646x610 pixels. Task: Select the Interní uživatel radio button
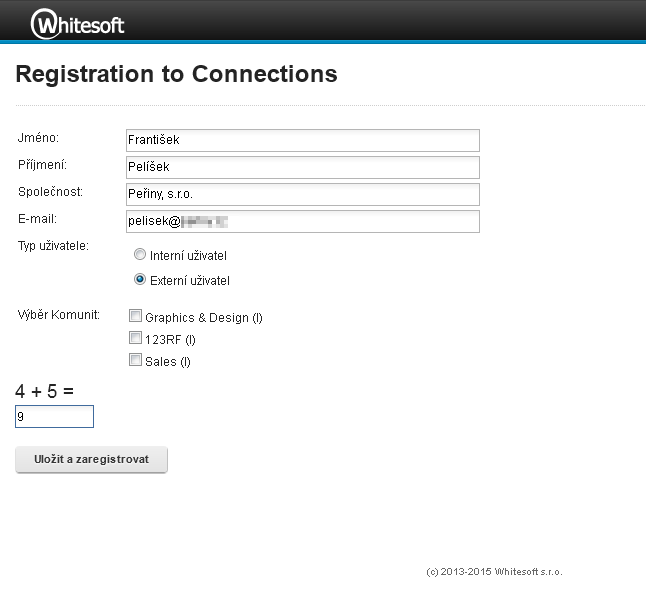140,255
